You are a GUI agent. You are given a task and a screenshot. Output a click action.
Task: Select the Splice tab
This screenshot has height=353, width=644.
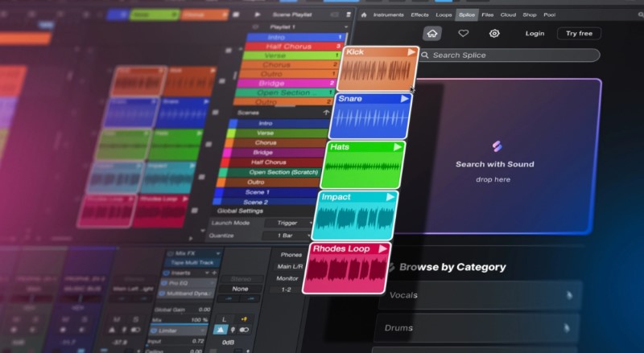point(467,14)
